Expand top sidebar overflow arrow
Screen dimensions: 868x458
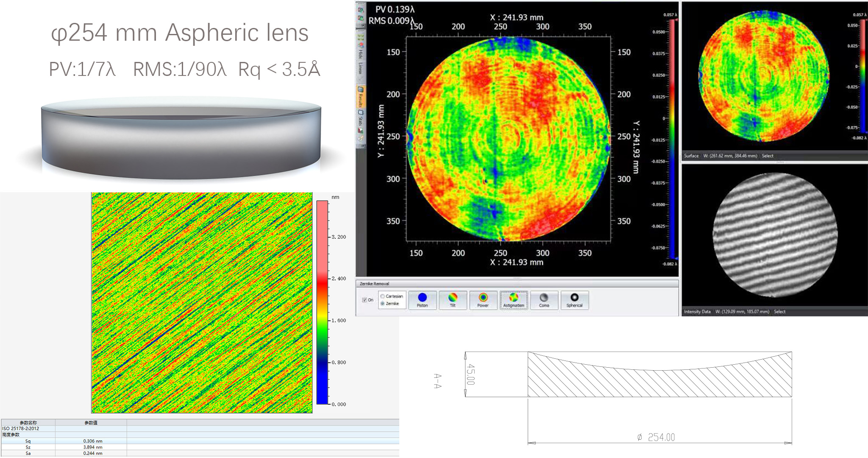click(363, 25)
